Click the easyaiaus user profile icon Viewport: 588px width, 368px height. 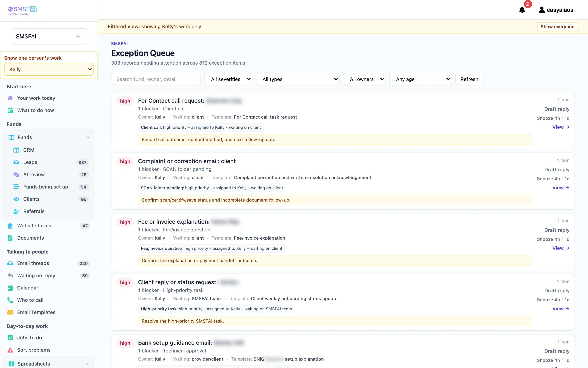point(542,10)
